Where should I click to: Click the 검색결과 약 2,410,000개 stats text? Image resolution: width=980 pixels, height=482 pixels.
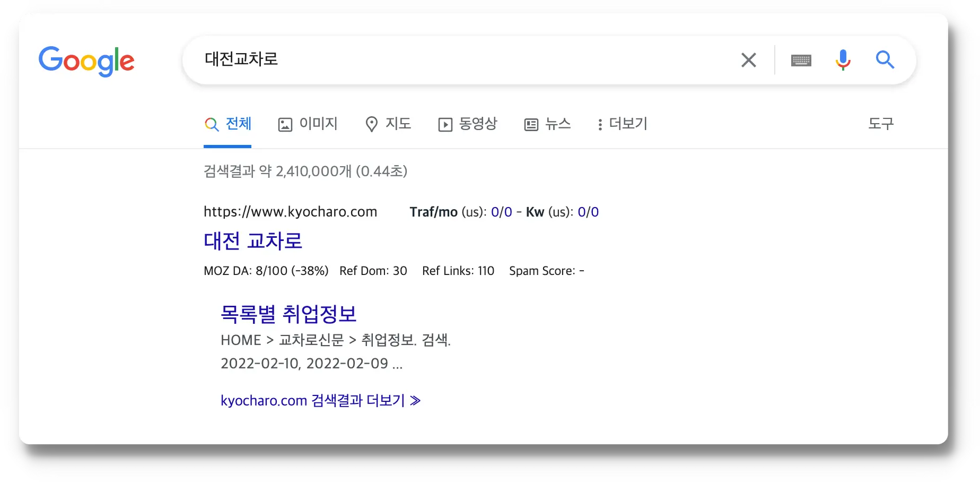click(305, 171)
